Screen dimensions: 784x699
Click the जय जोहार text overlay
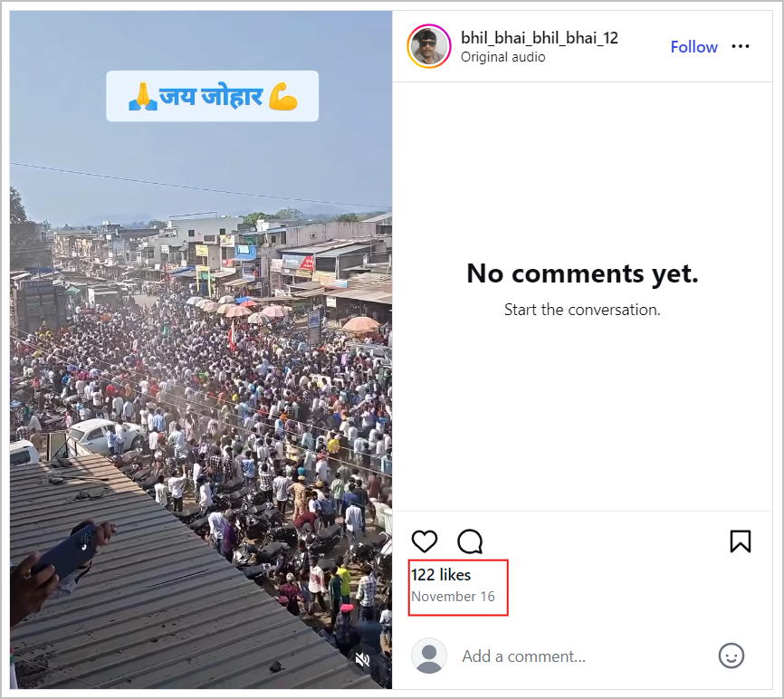point(212,96)
